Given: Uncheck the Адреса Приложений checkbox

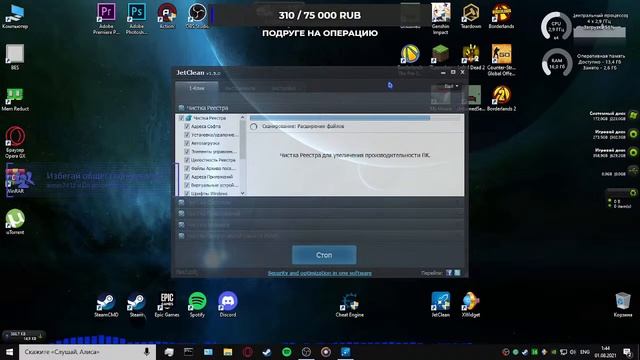Looking at the screenshot, I should pyautogui.click(x=187, y=177).
